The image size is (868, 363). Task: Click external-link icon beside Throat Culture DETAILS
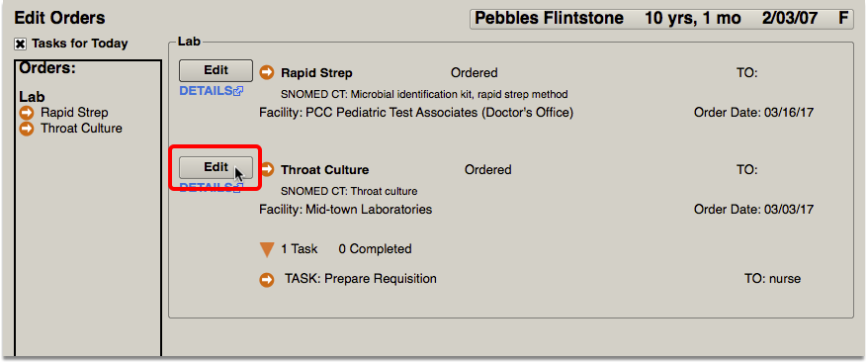tap(238, 189)
